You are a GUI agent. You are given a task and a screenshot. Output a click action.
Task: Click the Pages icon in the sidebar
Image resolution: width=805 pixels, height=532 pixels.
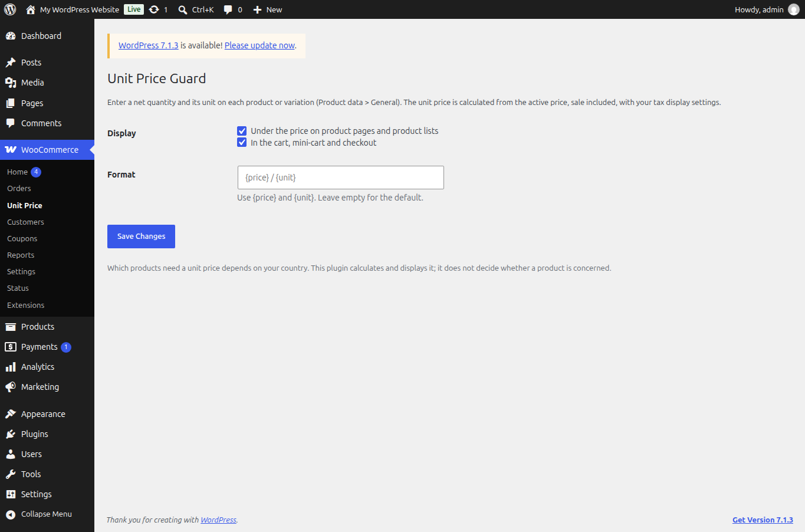tap(11, 103)
